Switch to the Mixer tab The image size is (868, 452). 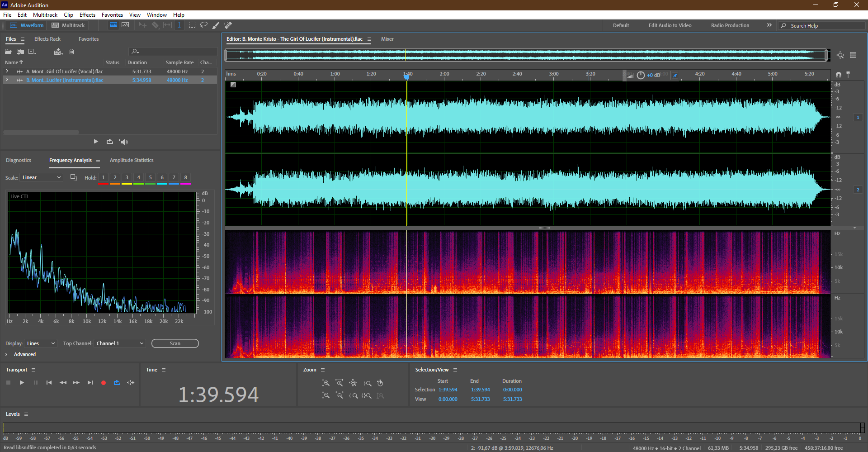387,39
